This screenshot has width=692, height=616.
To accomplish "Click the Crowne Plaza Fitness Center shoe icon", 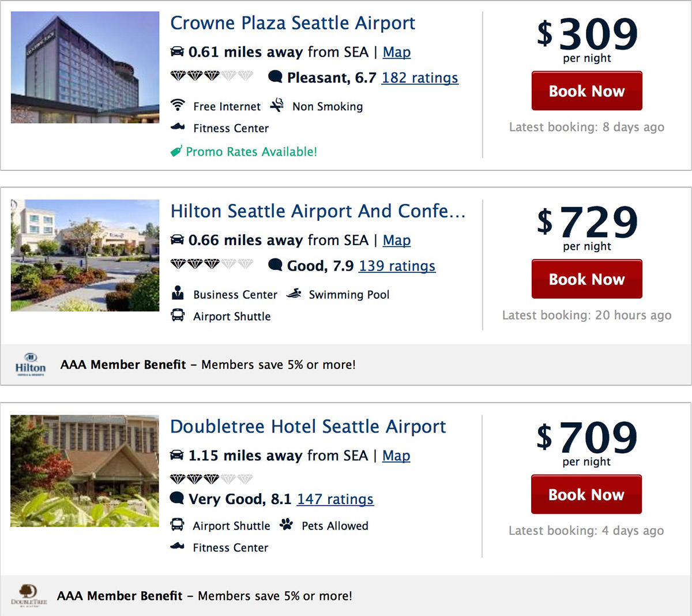I will tap(178, 127).
